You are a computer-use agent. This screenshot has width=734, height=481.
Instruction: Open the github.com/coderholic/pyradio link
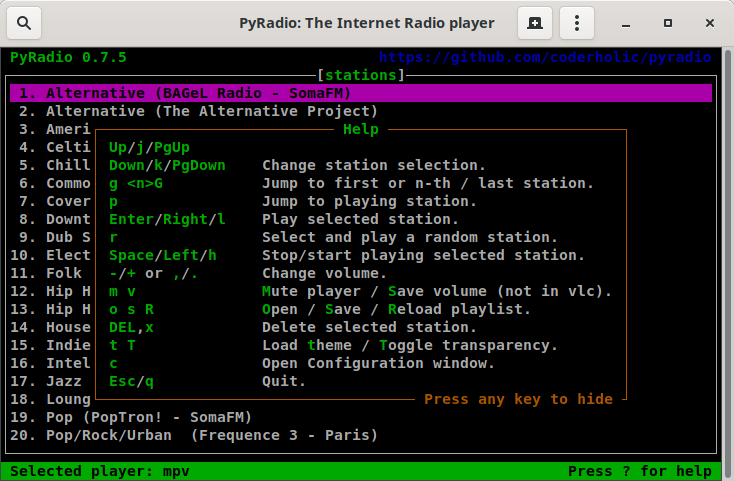545,57
